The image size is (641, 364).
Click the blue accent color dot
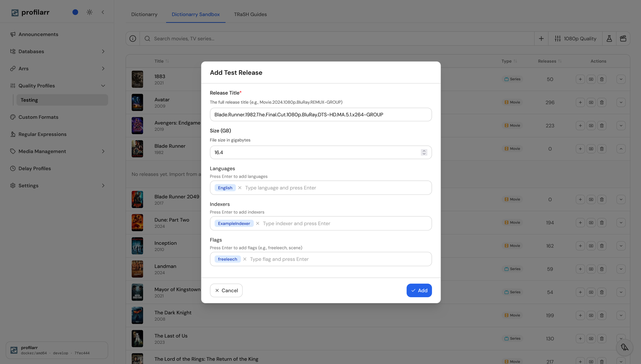(x=75, y=12)
